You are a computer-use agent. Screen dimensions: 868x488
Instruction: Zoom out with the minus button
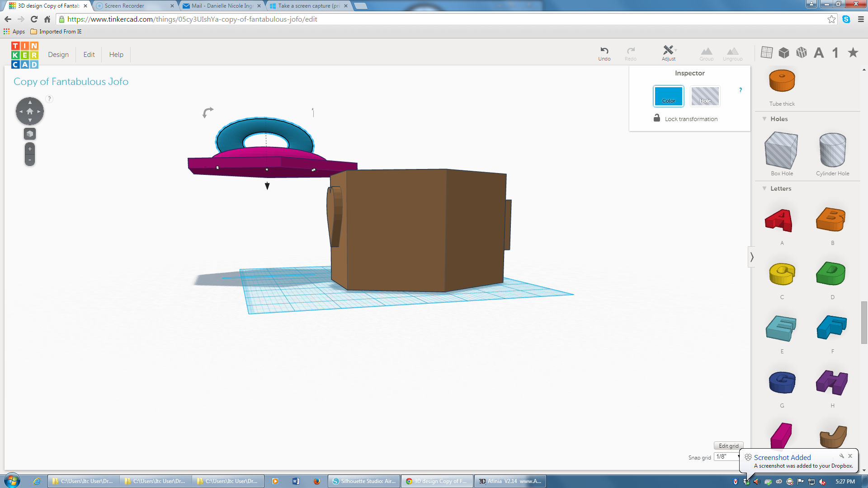[30, 160]
